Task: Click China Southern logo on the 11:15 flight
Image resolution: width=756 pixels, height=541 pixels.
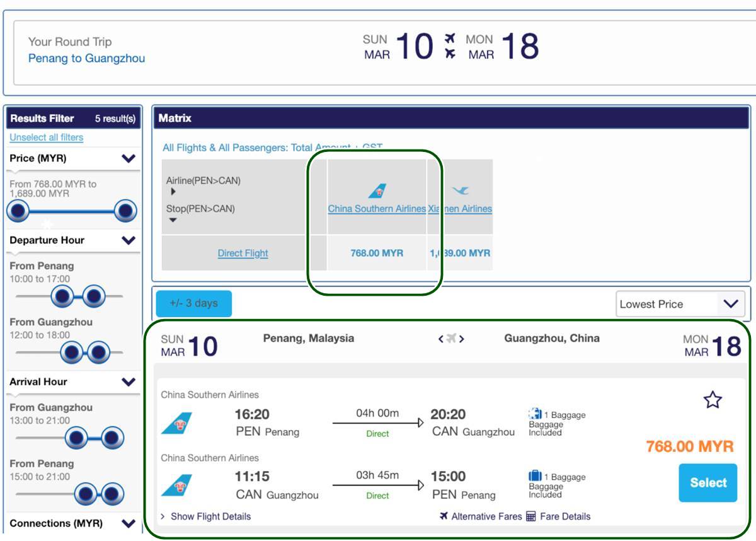Action: (x=176, y=485)
